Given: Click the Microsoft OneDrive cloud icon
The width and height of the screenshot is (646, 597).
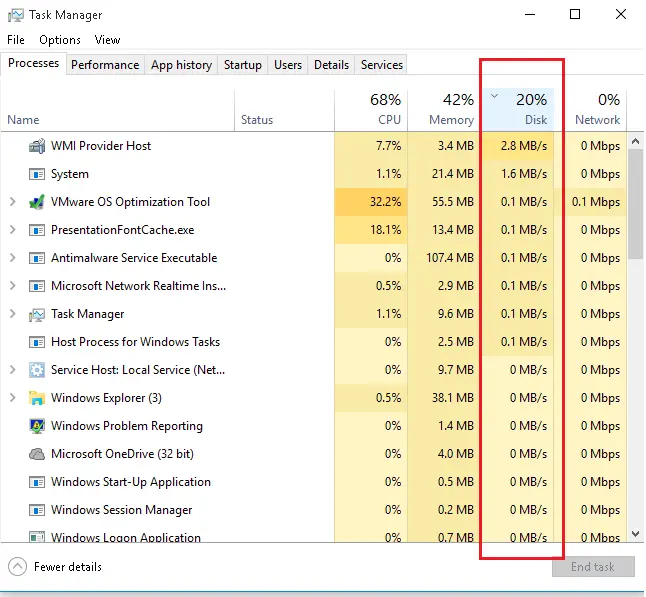Looking at the screenshot, I should 37,454.
